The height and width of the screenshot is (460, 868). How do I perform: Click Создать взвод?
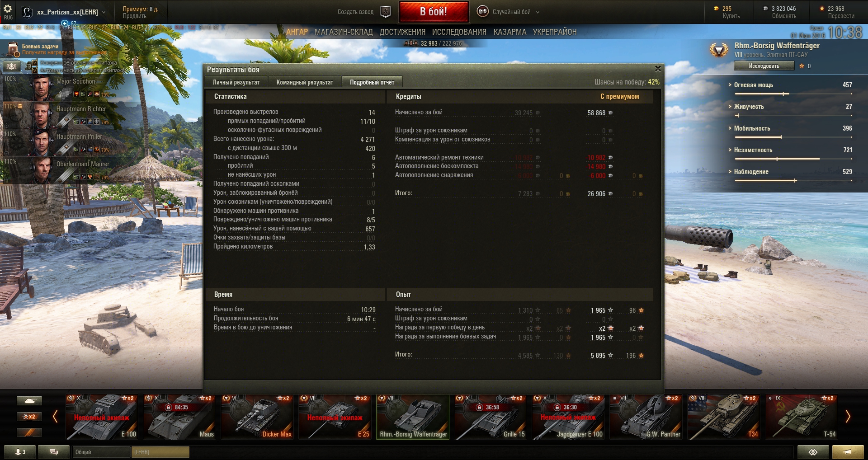pyautogui.click(x=355, y=12)
